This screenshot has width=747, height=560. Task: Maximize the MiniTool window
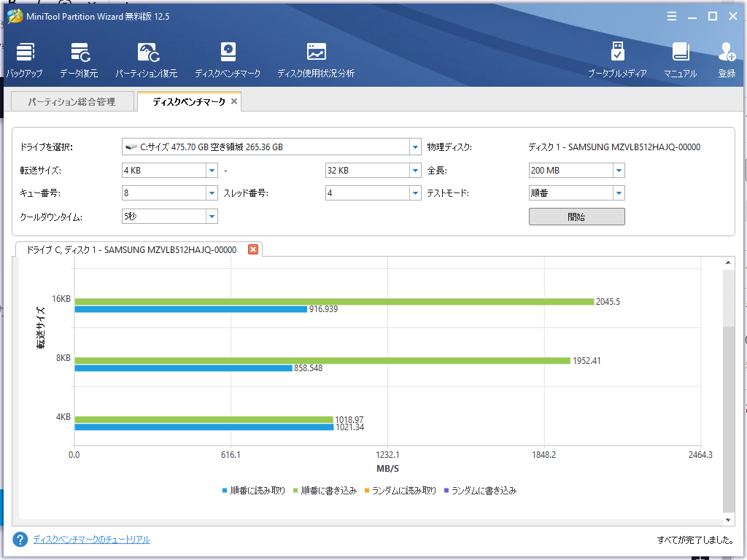[713, 16]
